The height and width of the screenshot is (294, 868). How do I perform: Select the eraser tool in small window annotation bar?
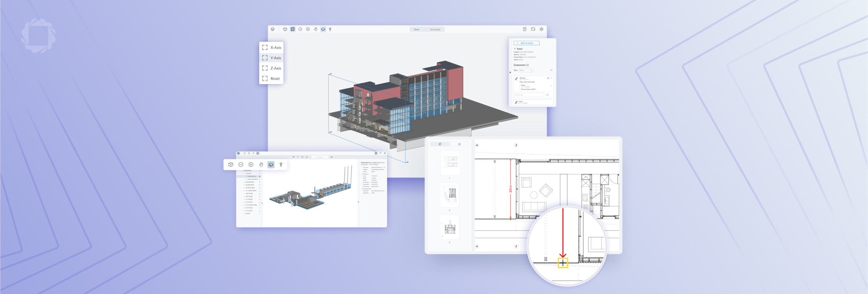332,157
